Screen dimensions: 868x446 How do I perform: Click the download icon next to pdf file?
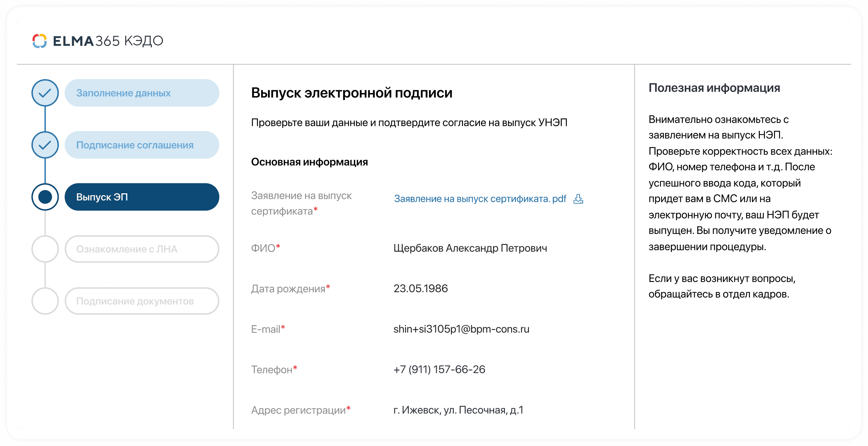[x=578, y=199]
